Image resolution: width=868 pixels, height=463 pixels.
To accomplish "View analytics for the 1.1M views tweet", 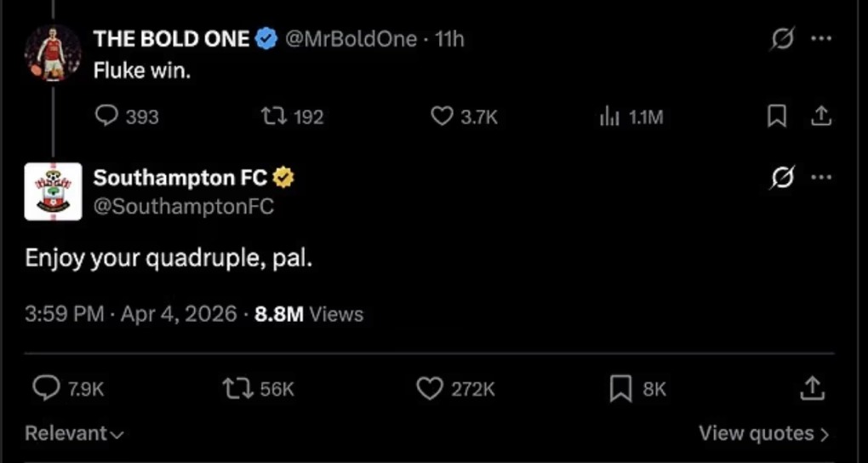I will point(609,117).
